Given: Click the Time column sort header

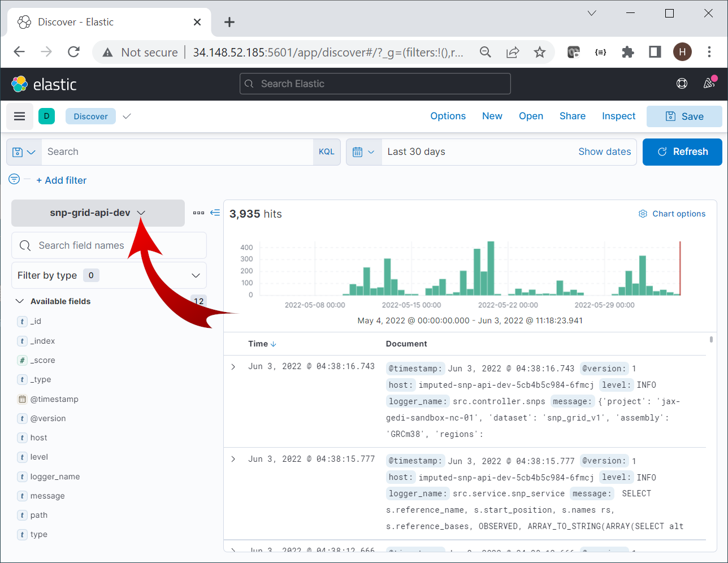Looking at the screenshot, I should tap(262, 344).
